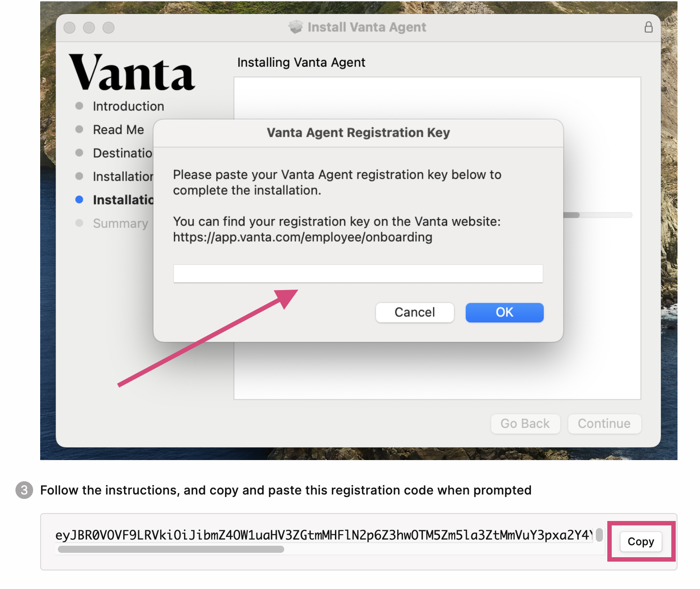Screen dimensions: 700x589
Task: Click the Go Back button in installer
Action: pyautogui.click(x=525, y=424)
